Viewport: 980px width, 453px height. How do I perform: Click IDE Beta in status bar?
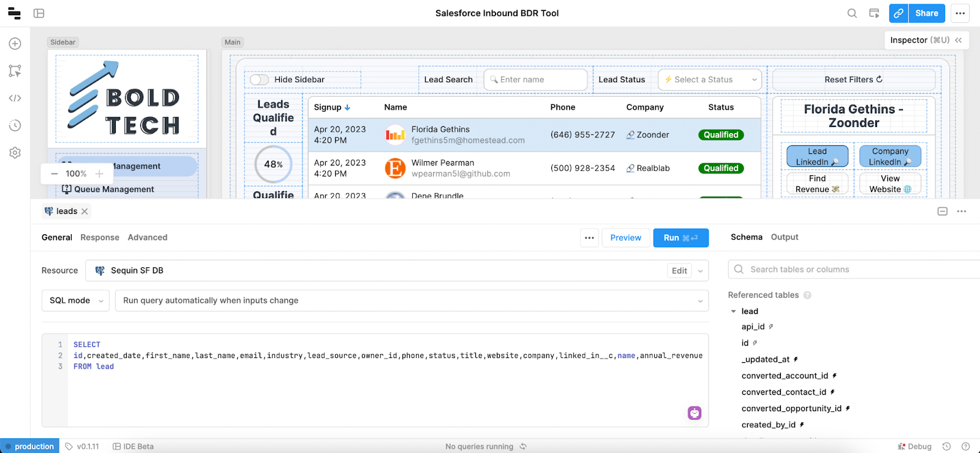click(133, 446)
